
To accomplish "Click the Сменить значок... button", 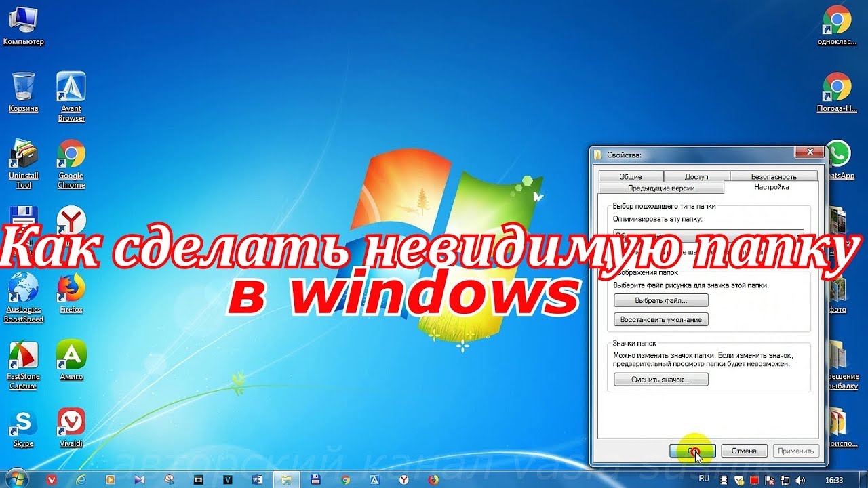I will [661, 380].
